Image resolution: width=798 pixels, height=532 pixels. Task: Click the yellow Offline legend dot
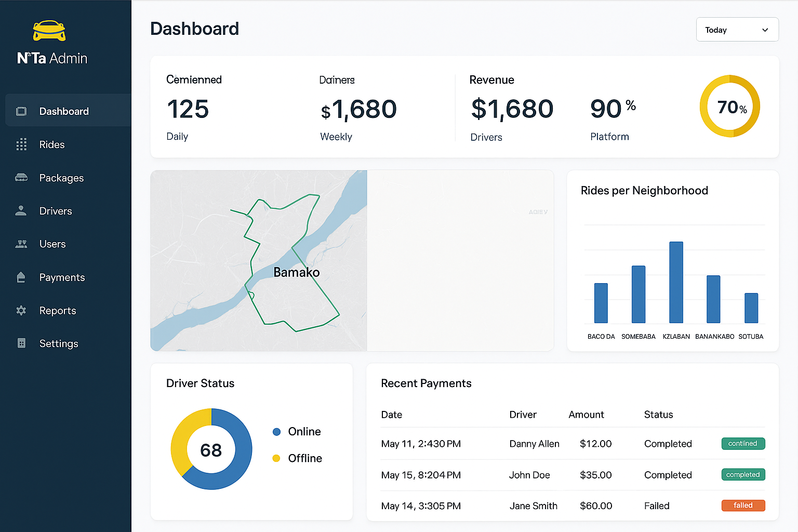pos(276,458)
